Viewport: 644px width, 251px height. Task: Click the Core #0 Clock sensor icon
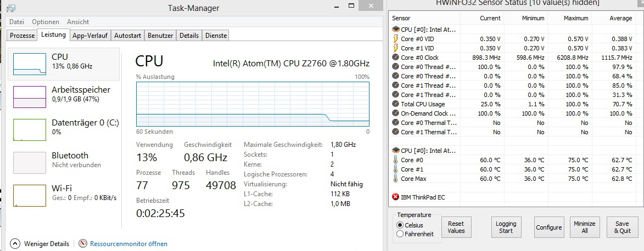395,58
